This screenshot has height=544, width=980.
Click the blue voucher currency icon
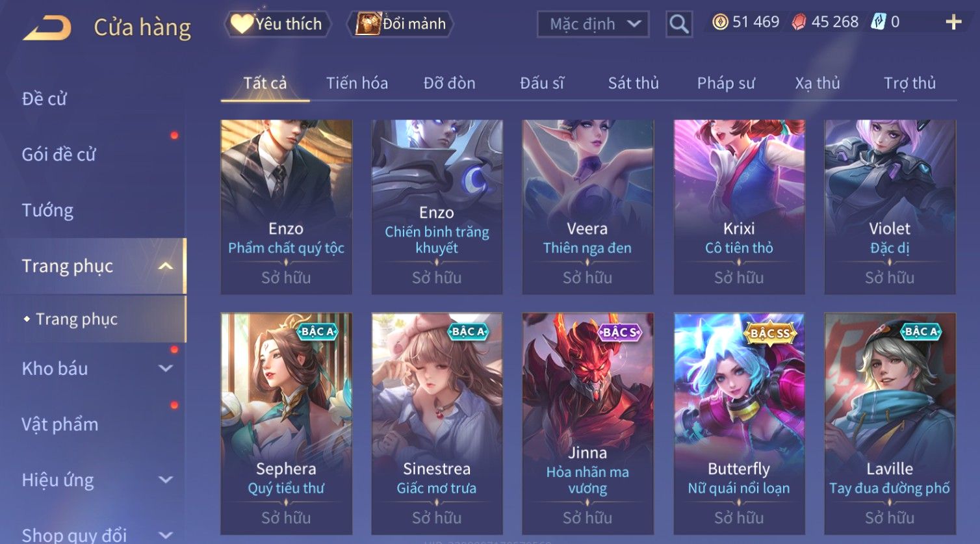pyautogui.click(x=878, y=22)
